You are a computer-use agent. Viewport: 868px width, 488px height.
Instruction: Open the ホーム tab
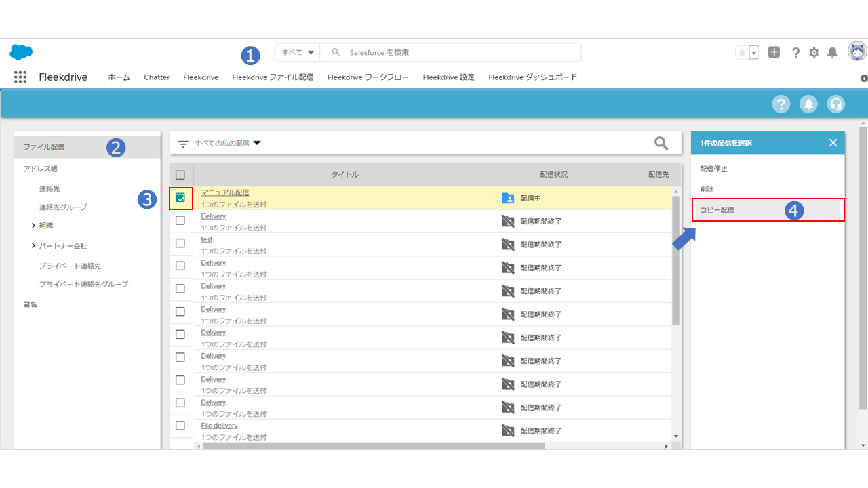(x=119, y=77)
